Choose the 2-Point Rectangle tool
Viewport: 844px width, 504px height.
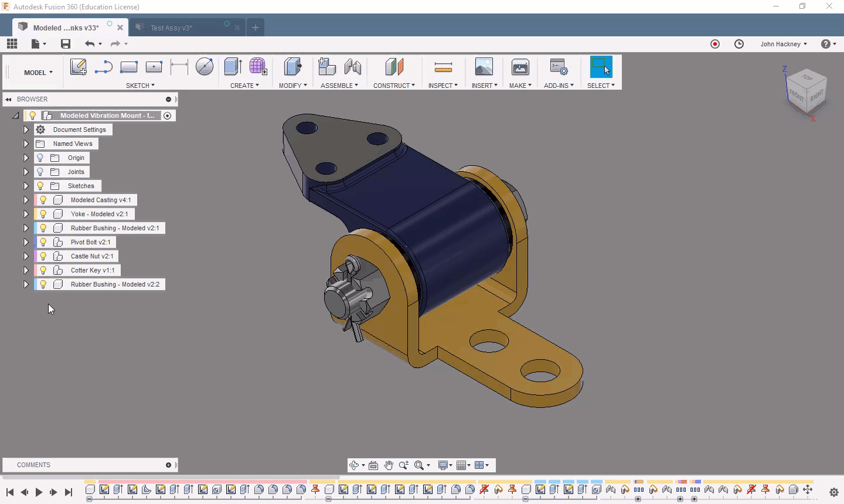click(x=128, y=67)
